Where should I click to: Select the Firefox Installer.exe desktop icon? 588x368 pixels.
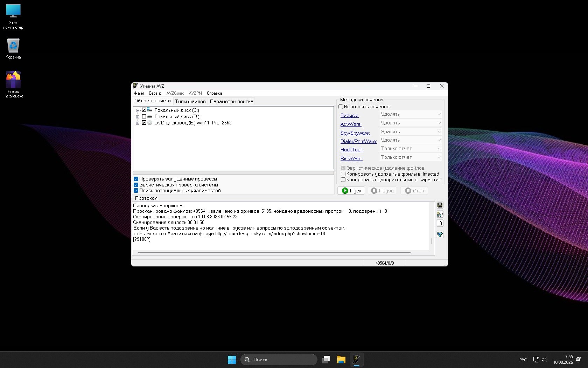13,84
